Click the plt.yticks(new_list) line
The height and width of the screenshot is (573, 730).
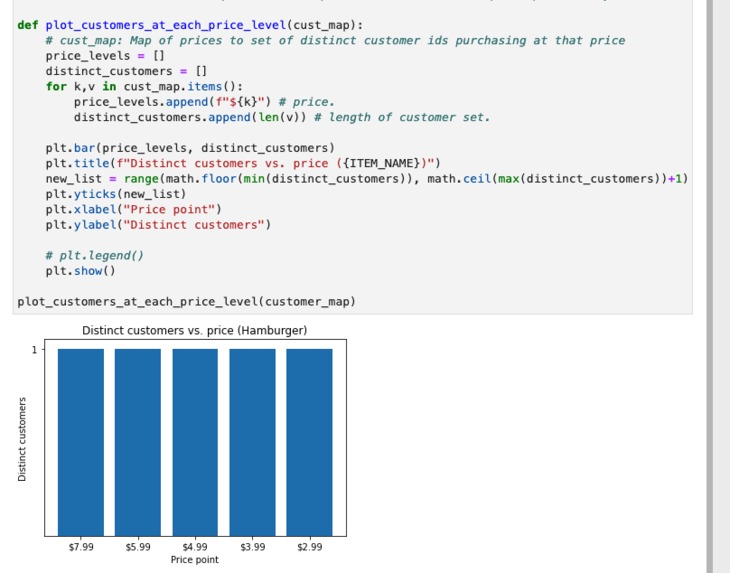point(116,194)
